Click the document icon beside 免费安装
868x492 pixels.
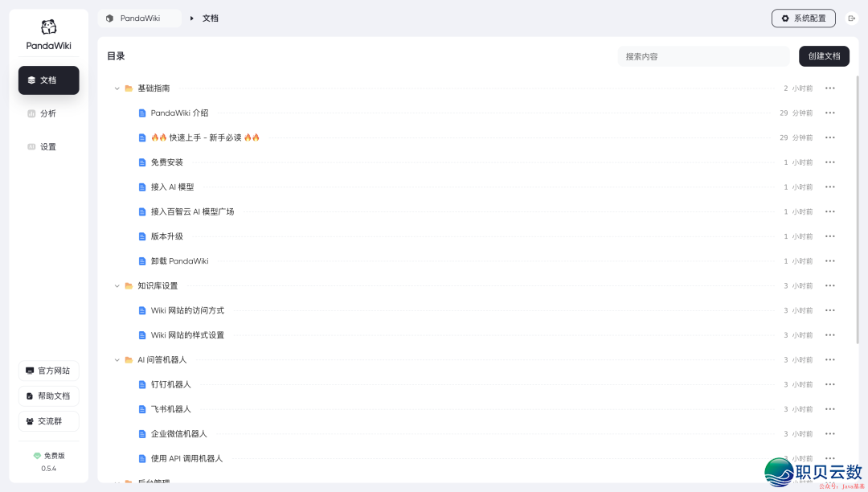click(x=142, y=162)
